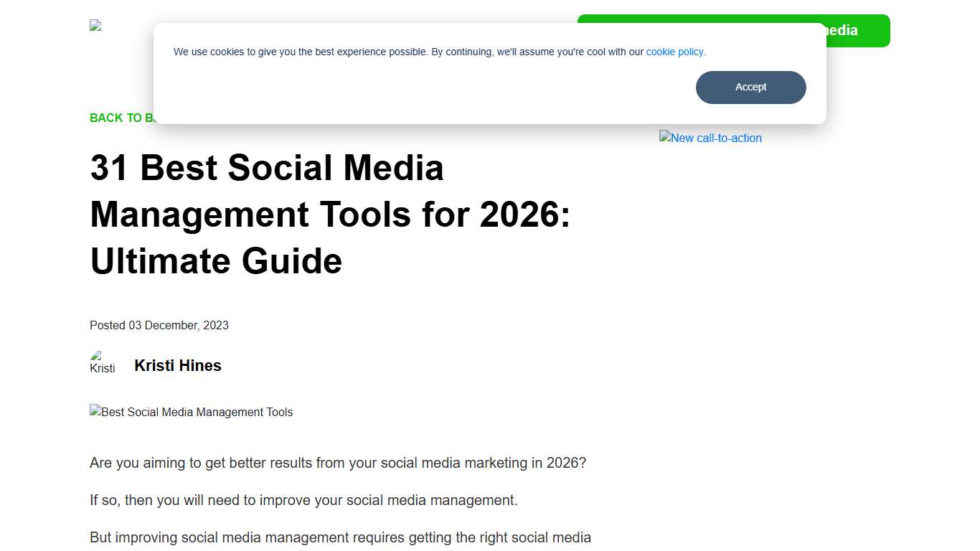The image size is (980, 551).
Task: Open the cookie policy link
Action: tap(674, 52)
